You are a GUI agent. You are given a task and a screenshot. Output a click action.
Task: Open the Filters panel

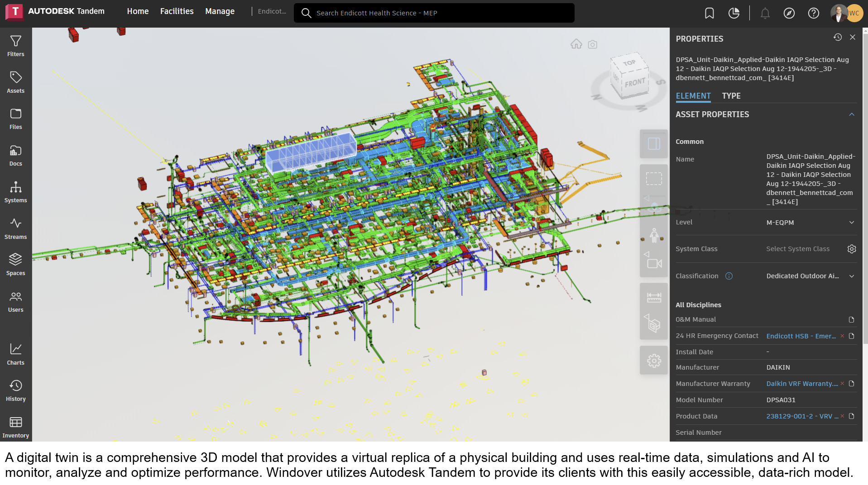pyautogui.click(x=15, y=46)
